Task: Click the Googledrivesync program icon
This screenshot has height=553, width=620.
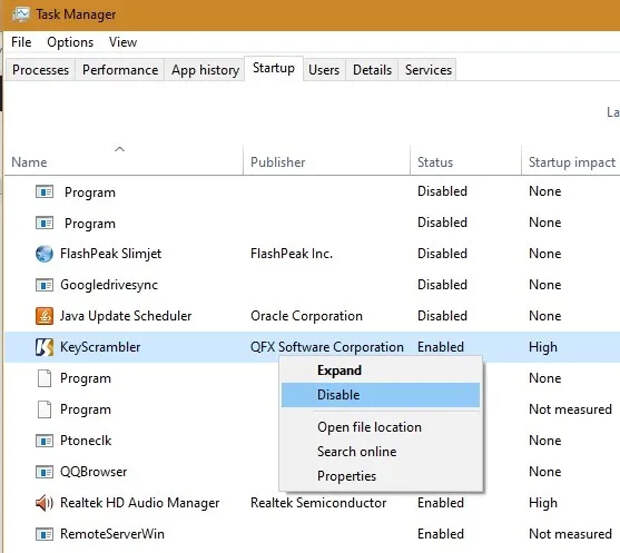Action: [x=44, y=285]
